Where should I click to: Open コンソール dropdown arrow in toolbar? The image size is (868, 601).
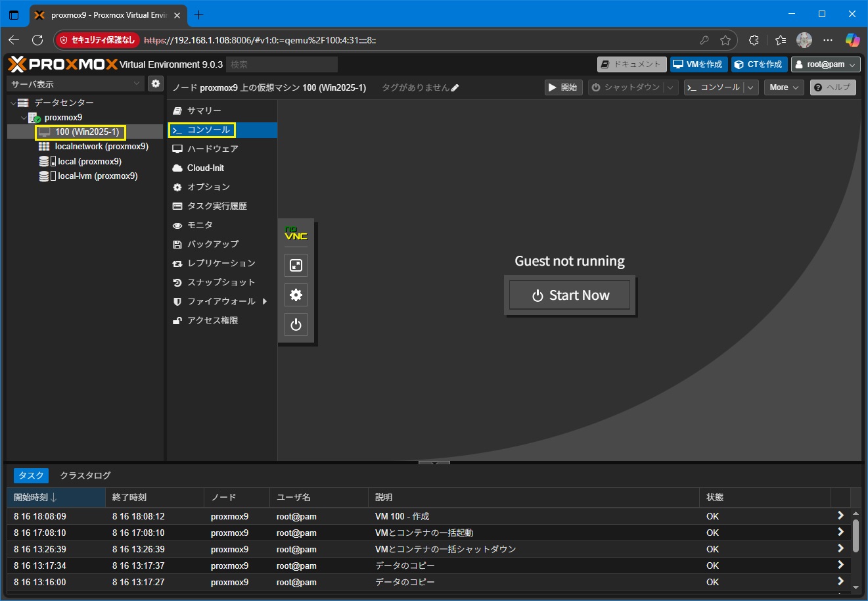tap(752, 87)
